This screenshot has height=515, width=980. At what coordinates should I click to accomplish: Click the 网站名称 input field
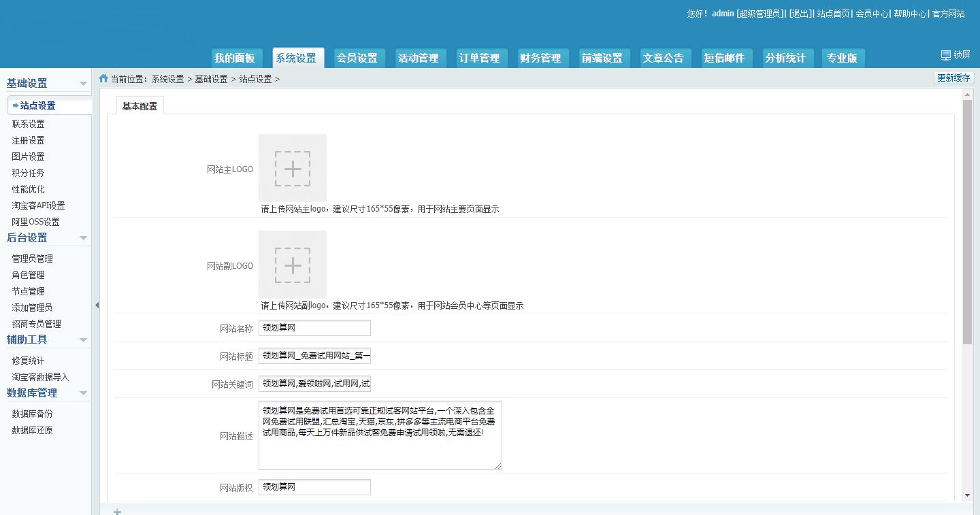pos(314,328)
